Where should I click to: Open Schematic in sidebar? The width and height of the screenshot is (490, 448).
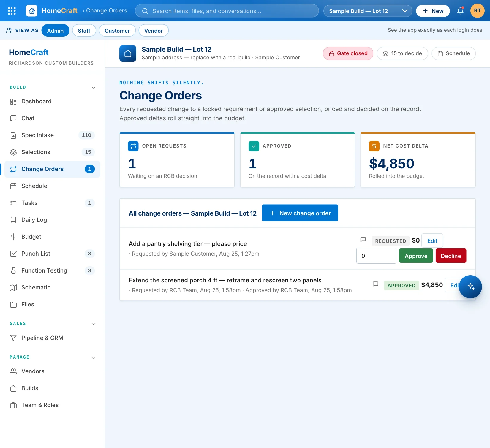point(52,288)
